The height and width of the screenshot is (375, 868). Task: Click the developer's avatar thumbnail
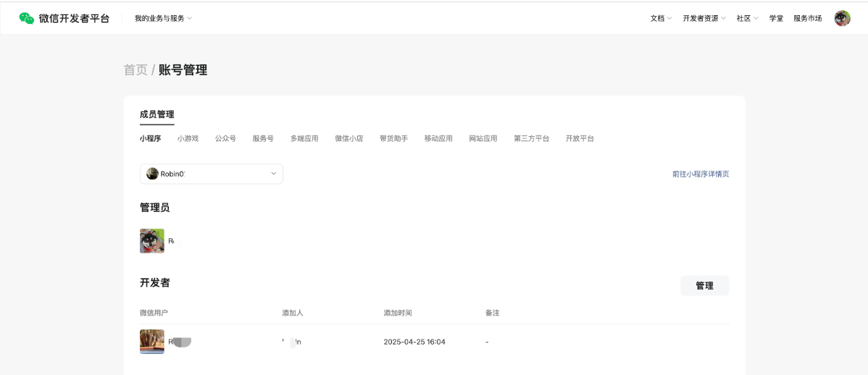point(152,342)
